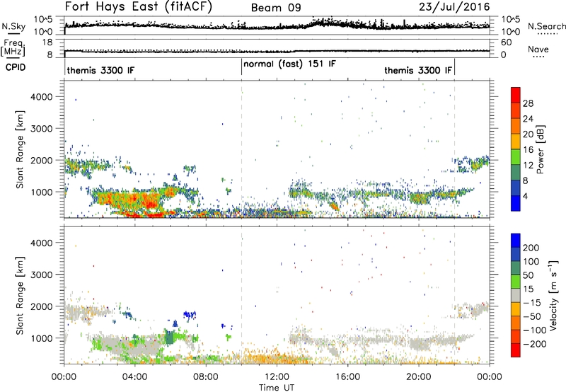Click the 'Beam 09' label
The height and width of the screenshot is (392, 566).
pyautogui.click(x=276, y=8)
